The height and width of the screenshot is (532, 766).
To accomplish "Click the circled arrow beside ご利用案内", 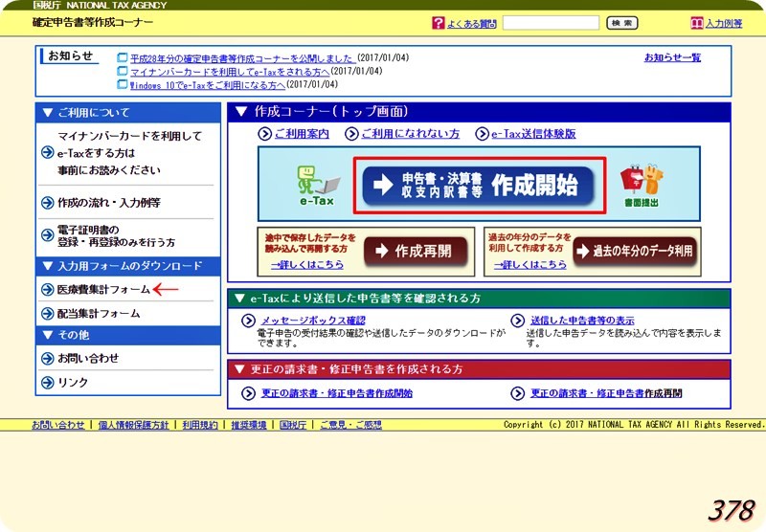I will [x=264, y=134].
